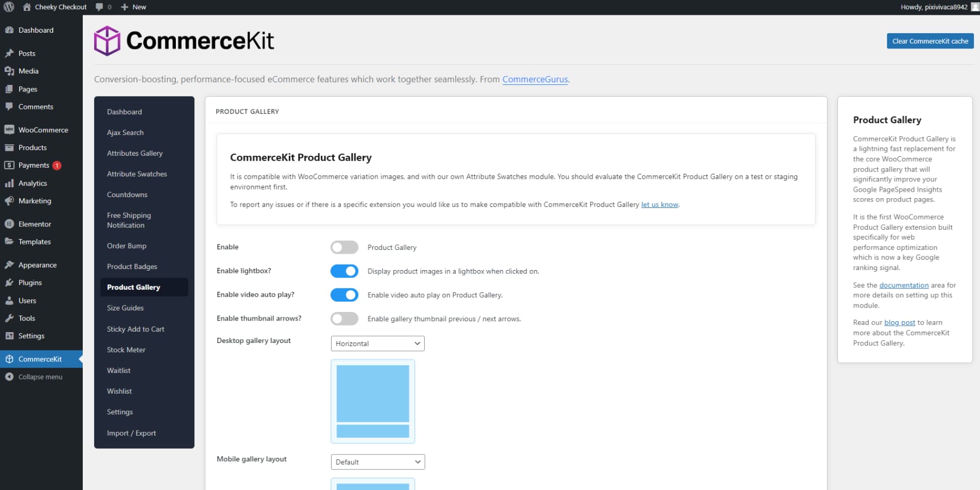Open WooCommerce from the sidebar icon
This screenshot has width=980, height=490.
9,130
